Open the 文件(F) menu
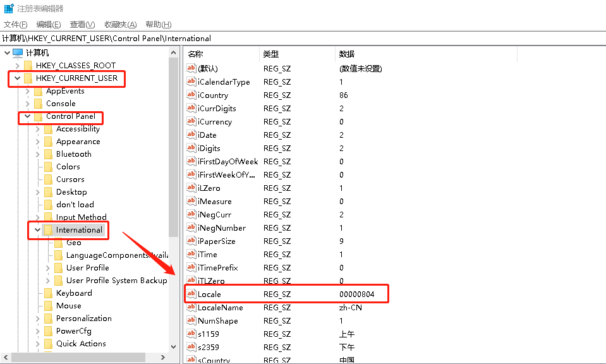 pos(15,25)
